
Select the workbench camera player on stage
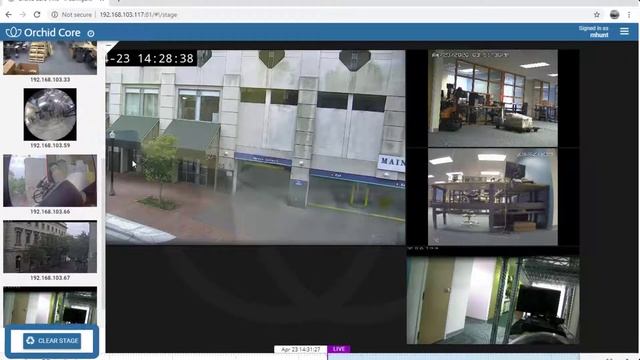click(493, 197)
